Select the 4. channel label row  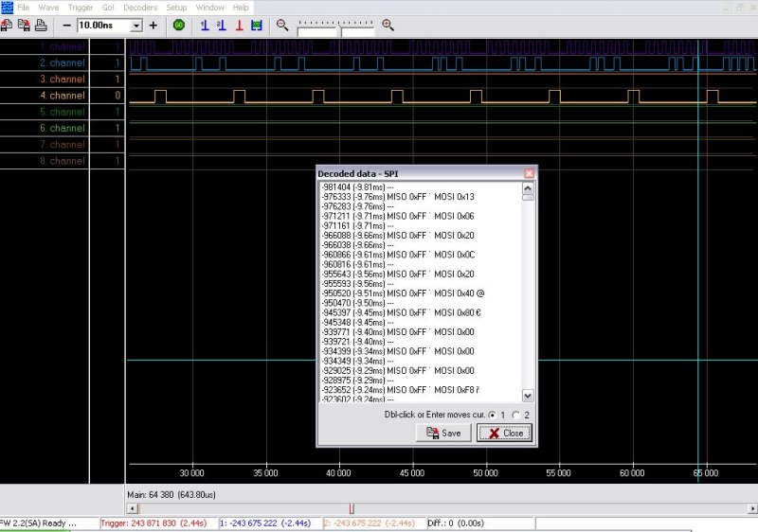pos(63,96)
